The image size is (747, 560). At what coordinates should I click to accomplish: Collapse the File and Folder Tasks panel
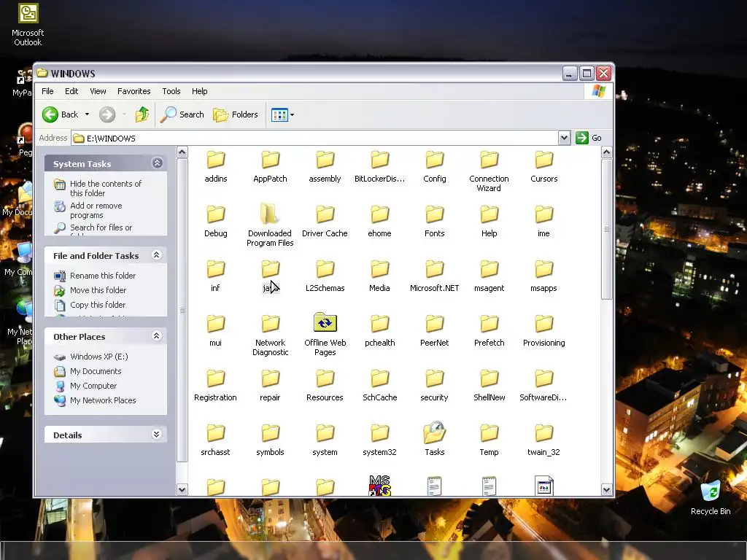pyautogui.click(x=156, y=255)
